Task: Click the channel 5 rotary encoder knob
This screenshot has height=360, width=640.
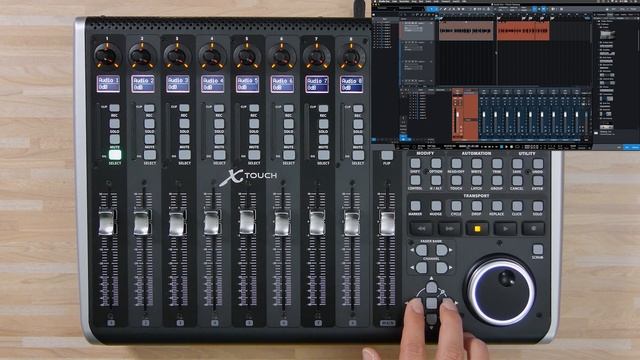Action: point(247,56)
